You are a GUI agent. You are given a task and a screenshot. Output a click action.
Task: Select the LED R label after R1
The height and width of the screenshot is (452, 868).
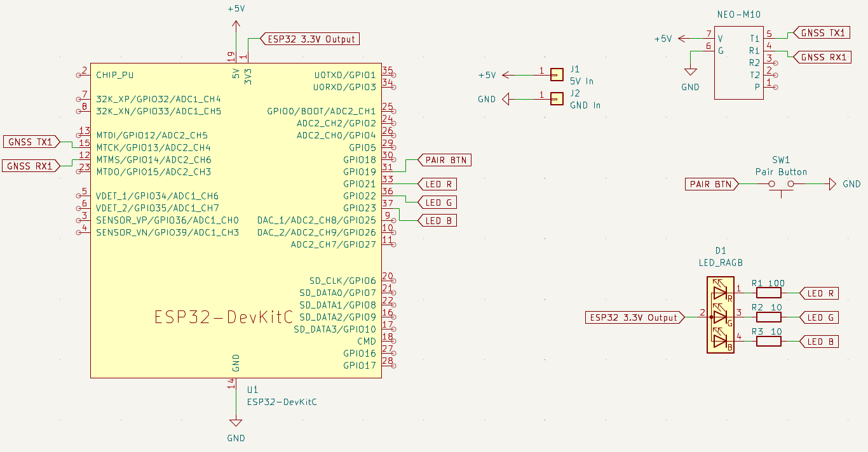coord(819,293)
